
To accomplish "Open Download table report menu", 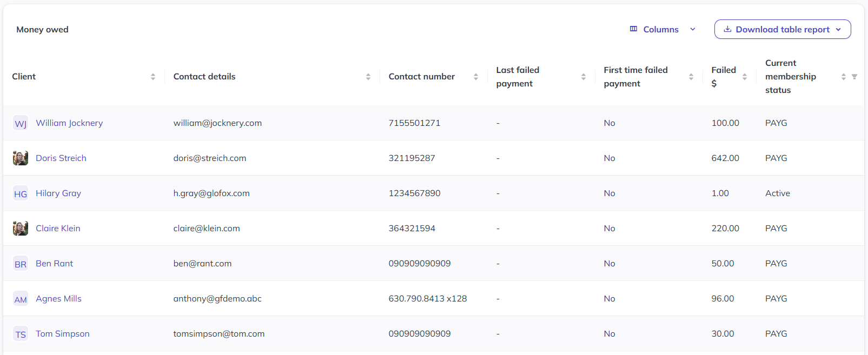I will tap(783, 29).
